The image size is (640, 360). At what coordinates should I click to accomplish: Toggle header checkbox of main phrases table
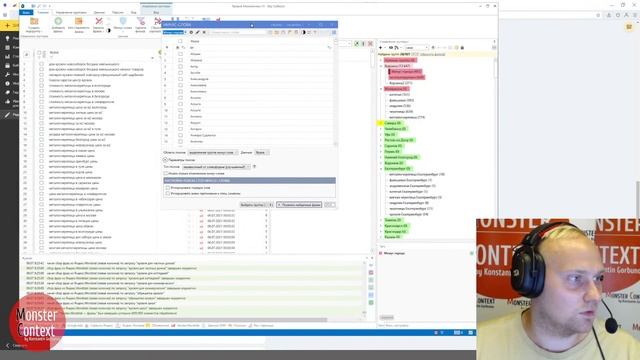[40, 53]
